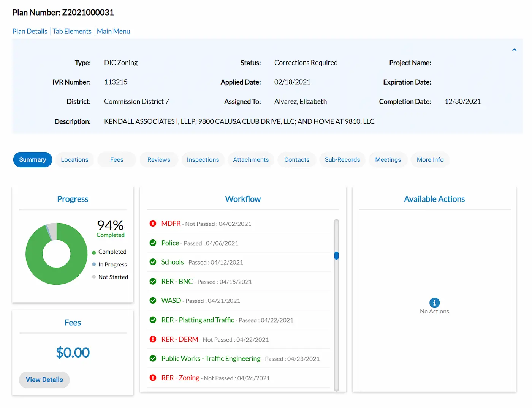Return to Main Menu link
The image size is (532, 408).
click(x=113, y=31)
